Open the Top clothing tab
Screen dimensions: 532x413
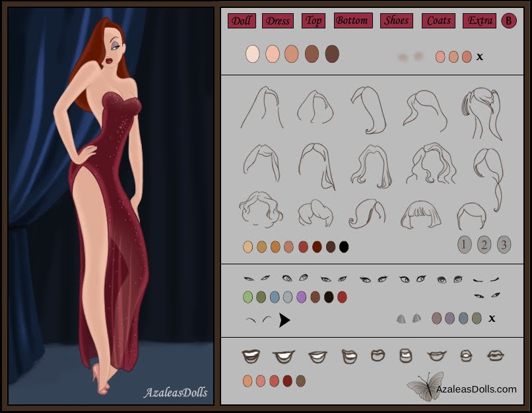pos(314,20)
